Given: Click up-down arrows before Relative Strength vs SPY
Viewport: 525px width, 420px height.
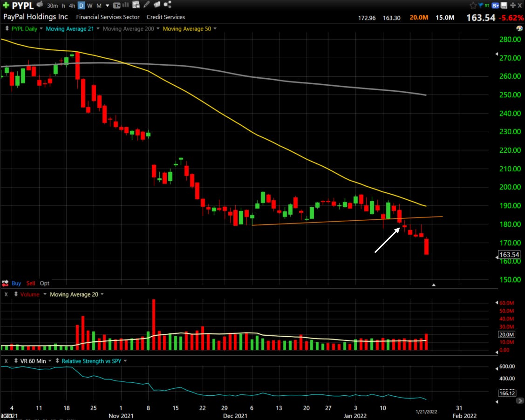Looking at the screenshot, I should (57, 361).
